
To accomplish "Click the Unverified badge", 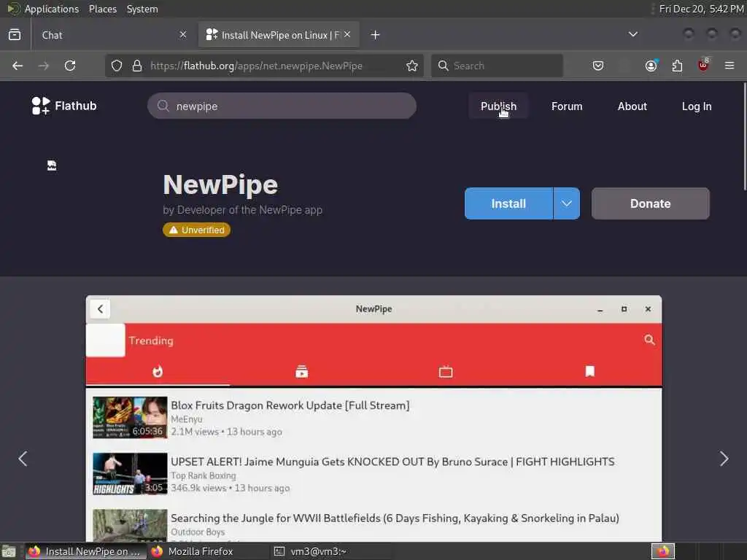I will click(196, 230).
